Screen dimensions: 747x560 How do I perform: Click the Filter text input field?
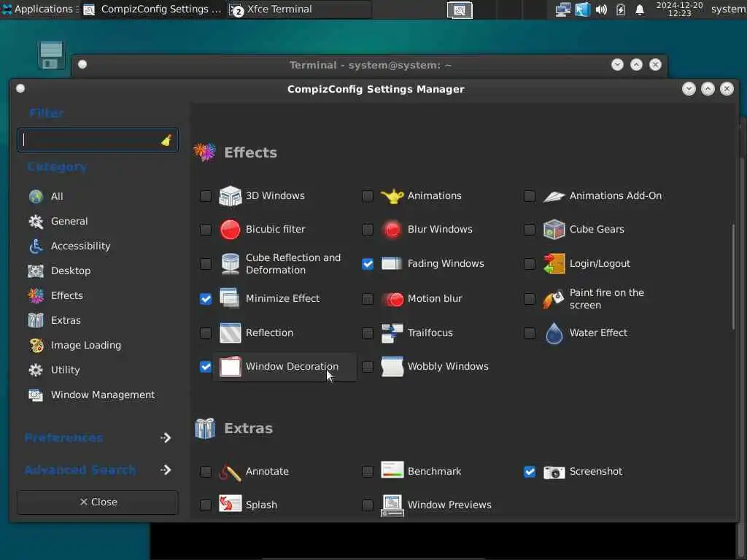(x=98, y=140)
